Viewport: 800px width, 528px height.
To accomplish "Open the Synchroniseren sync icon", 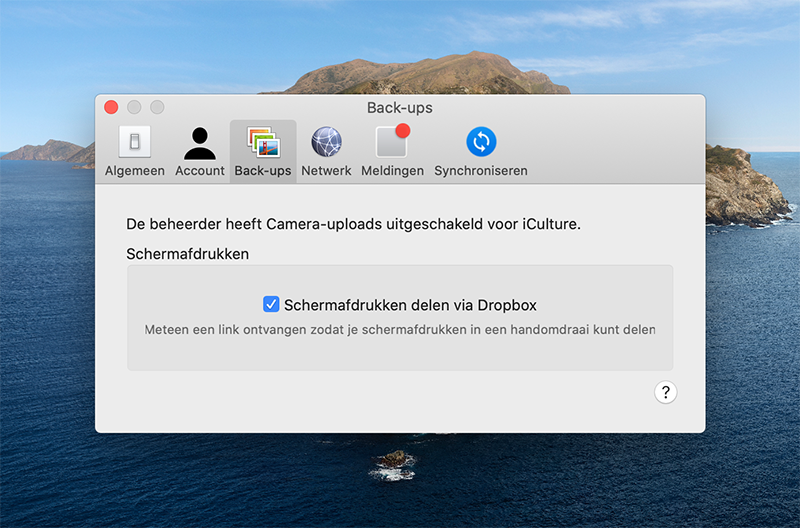I will coord(481,141).
